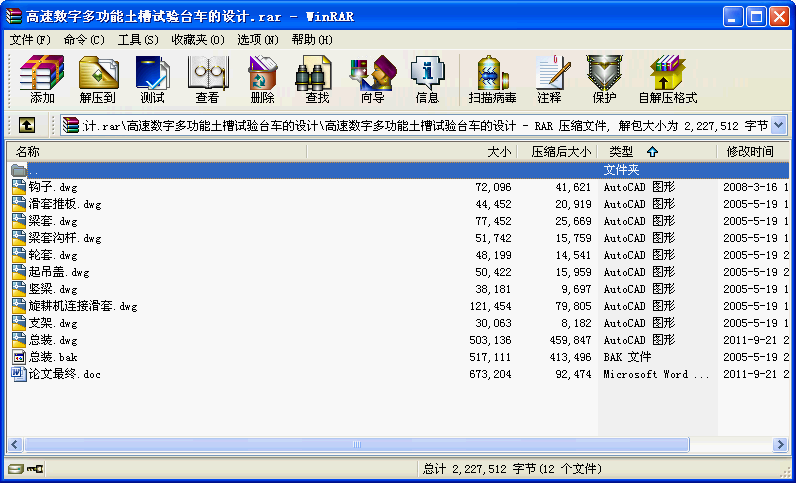Image resolution: width=796 pixels, height=483 pixels.
Task: Go up one folder with the up-arrow button
Action: coord(27,125)
